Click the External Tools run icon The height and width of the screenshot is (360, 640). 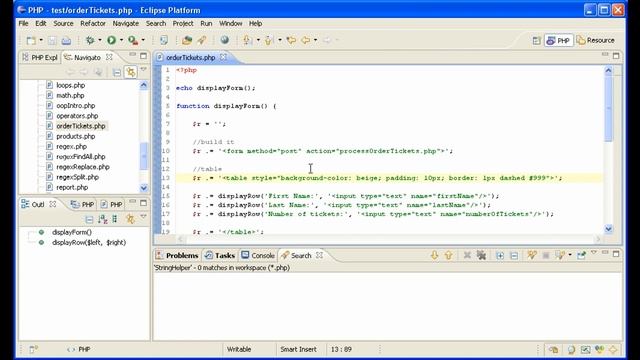point(133,40)
